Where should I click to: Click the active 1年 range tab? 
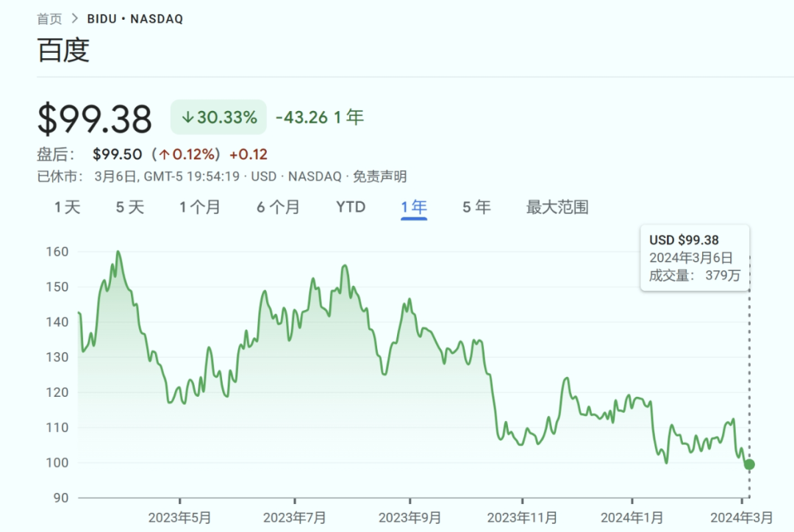414,207
